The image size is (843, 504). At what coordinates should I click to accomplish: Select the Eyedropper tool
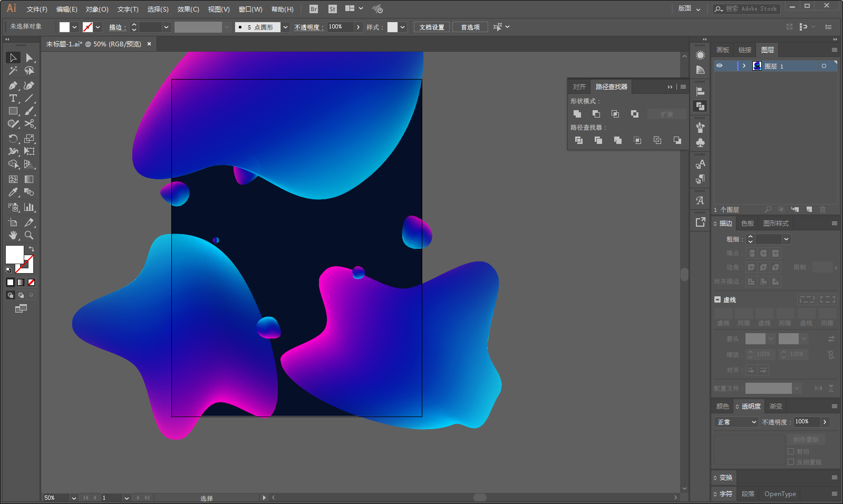click(x=13, y=192)
